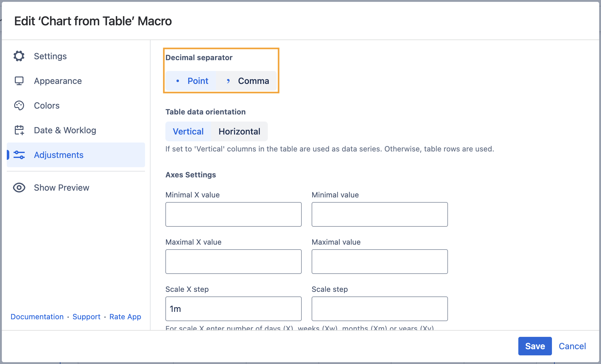Open the Appearance tab
601x364 pixels.
(x=58, y=81)
